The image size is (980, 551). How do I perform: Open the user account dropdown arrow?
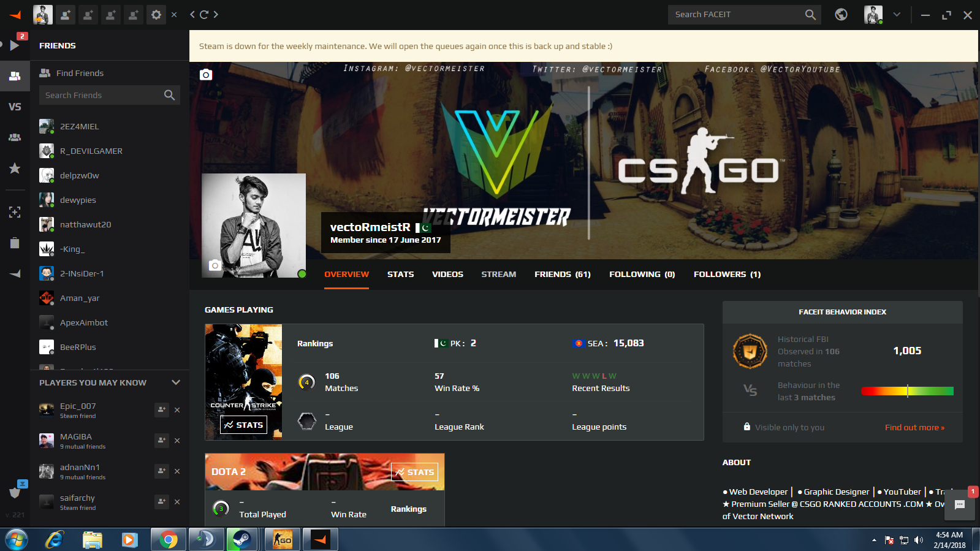(897, 15)
